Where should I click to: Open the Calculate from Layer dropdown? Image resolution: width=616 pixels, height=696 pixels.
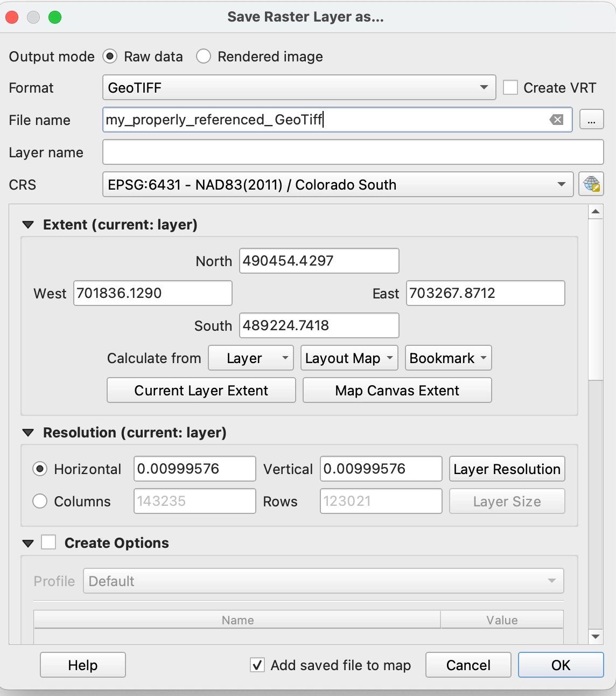(251, 358)
